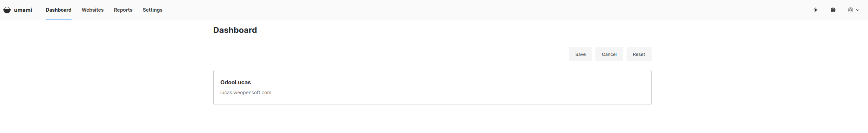Click empty space left of Save button
The height and width of the screenshot is (133, 868).
(x=390, y=54)
